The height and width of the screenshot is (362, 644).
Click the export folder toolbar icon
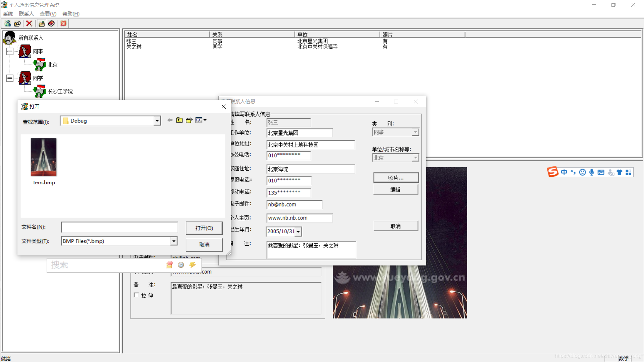[42, 23]
